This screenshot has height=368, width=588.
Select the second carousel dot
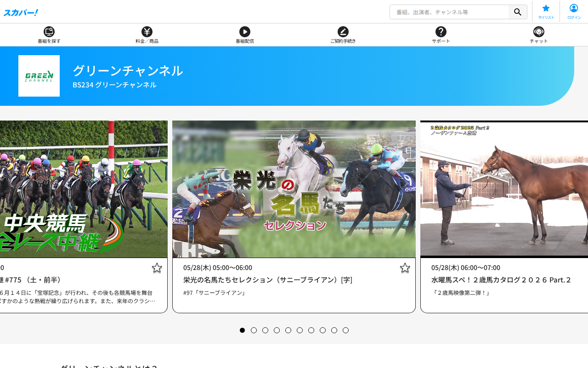[254, 330]
